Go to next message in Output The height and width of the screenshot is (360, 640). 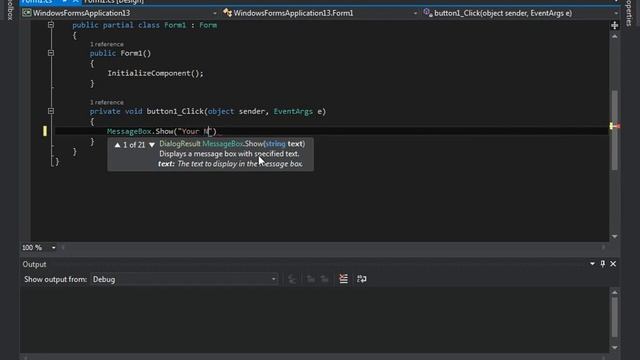point(324,279)
